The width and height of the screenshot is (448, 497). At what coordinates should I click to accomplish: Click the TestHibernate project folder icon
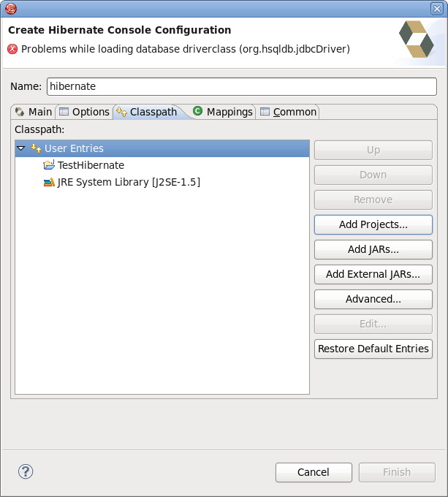click(x=49, y=165)
